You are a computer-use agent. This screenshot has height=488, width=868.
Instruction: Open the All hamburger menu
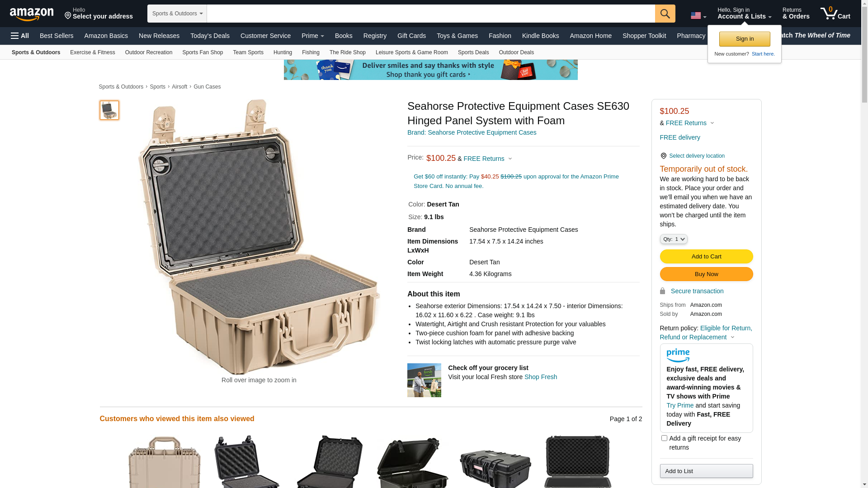coord(20,36)
